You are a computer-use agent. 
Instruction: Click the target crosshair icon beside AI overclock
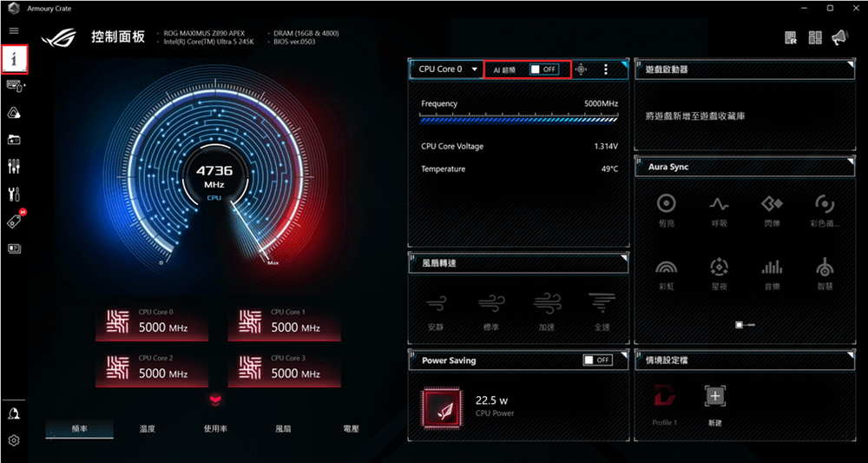click(x=581, y=69)
